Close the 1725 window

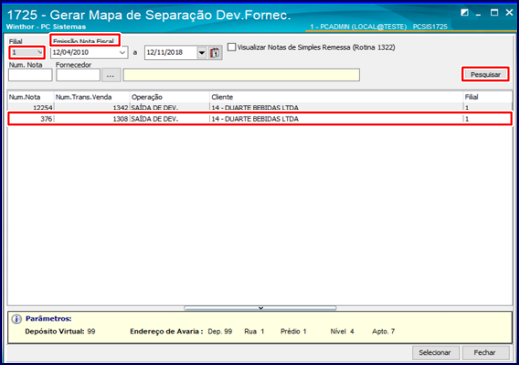(x=509, y=13)
